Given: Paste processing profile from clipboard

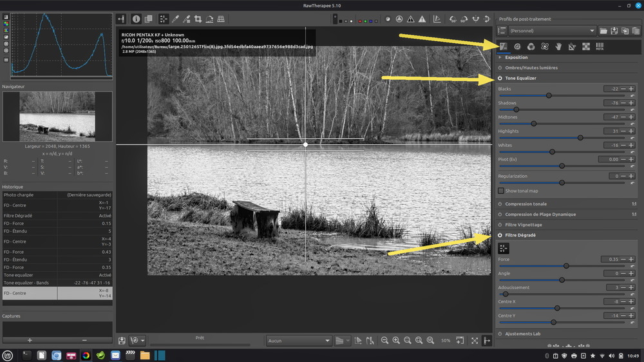Looking at the screenshot, I should tap(636, 31).
